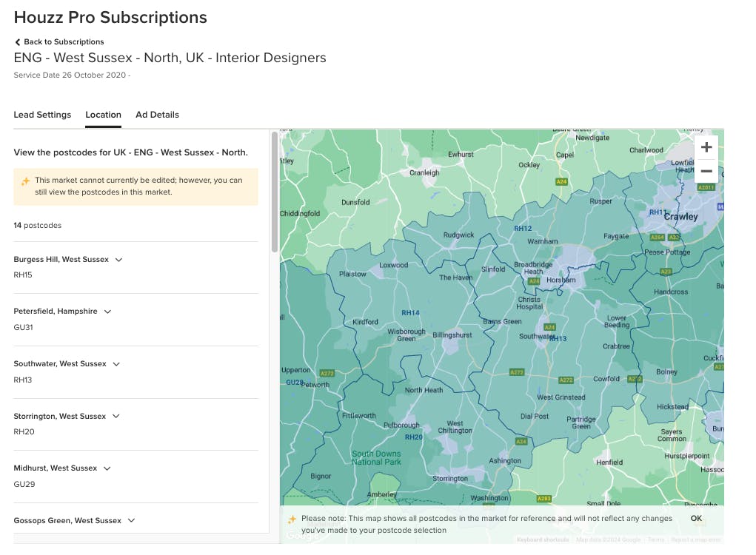Viewport: 756px width, 555px height.
Task: Expand Petersfield, Hampshire postcode entry
Action: pyautogui.click(x=107, y=312)
